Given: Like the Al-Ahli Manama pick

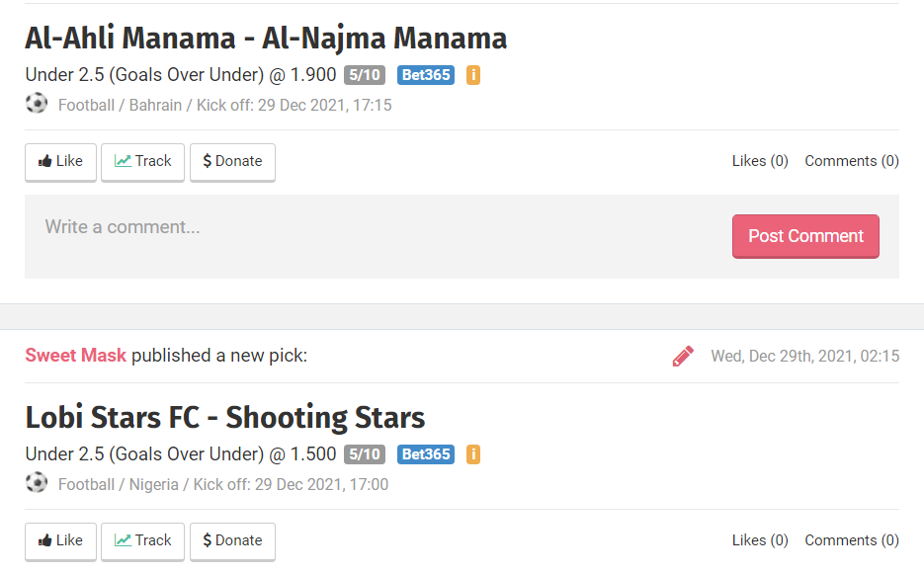Looking at the screenshot, I should pos(60,162).
